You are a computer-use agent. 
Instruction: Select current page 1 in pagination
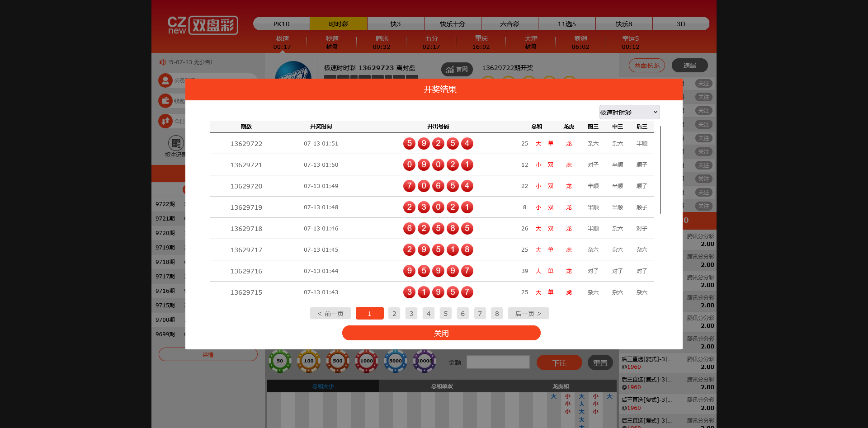point(370,313)
